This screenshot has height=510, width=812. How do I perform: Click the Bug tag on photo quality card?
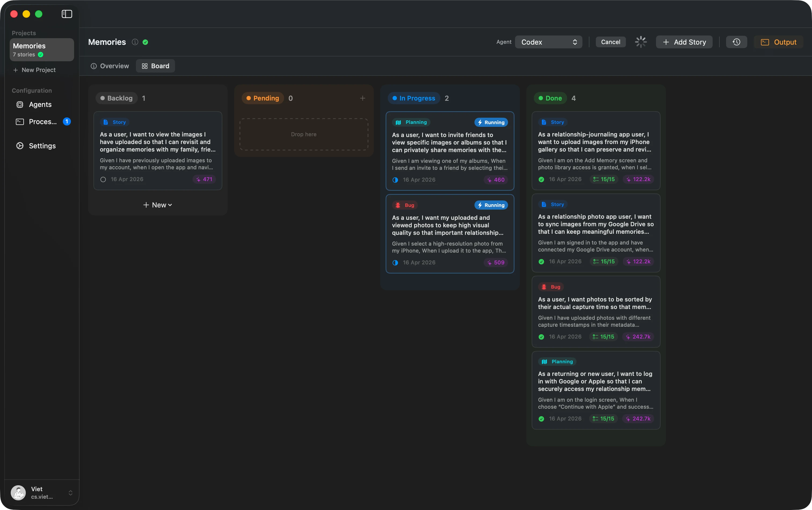(405, 205)
